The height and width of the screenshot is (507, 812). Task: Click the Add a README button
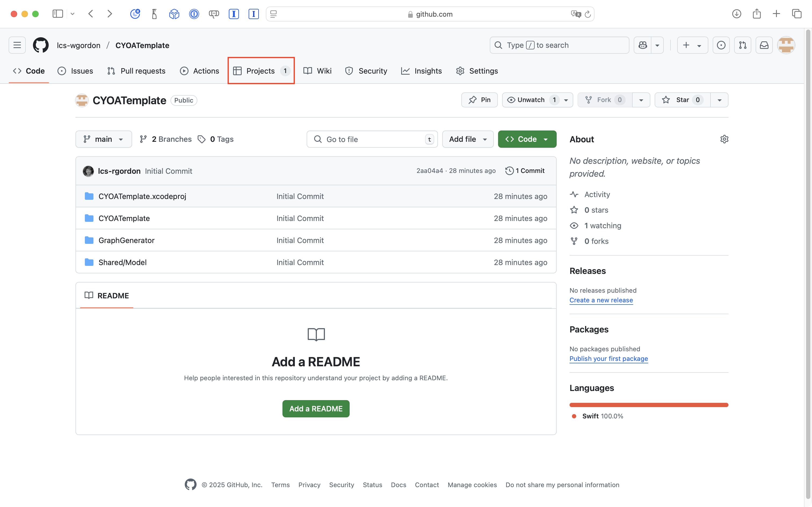coord(316,409)
